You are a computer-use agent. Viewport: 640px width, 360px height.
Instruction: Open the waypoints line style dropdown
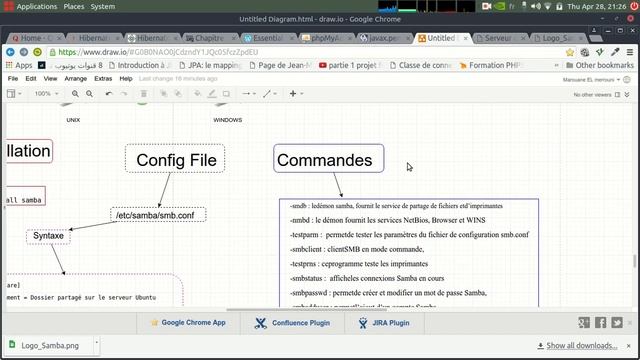pos(270,94)
